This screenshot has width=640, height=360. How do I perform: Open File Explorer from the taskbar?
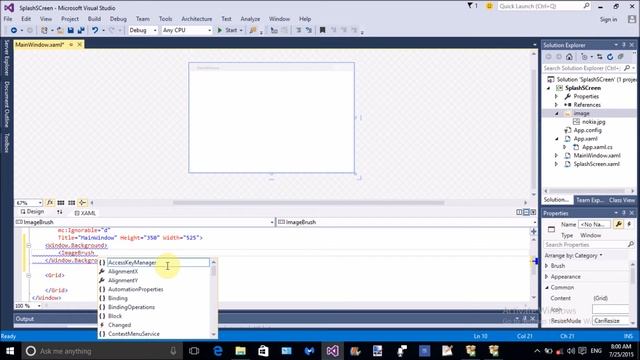coord(241,351)
